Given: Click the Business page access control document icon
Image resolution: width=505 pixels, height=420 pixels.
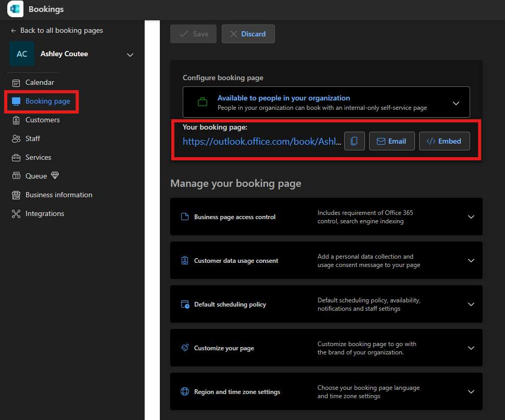Looking at the screenshot, I should click(185, 217).
